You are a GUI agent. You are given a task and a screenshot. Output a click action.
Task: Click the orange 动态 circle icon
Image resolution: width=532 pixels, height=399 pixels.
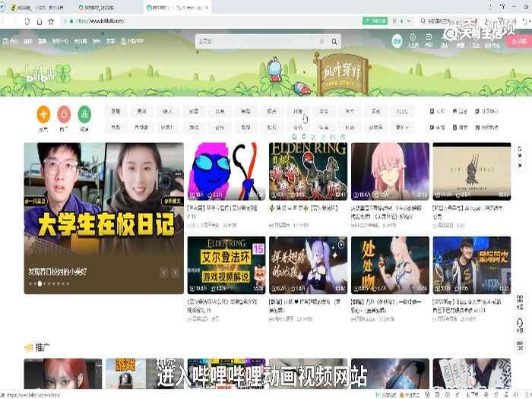[x=43, y=115]
